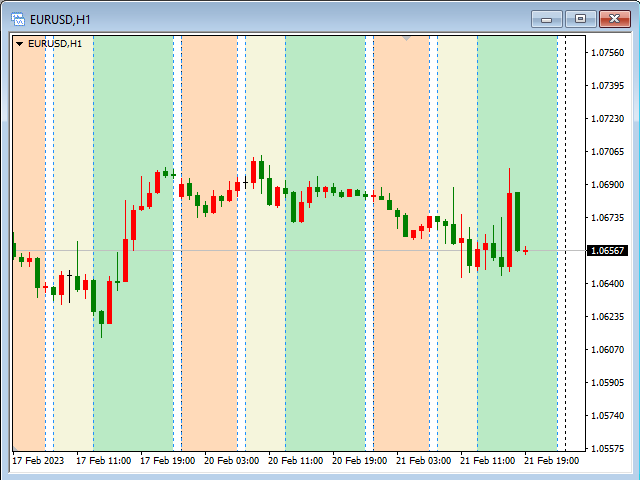Click the 1.07065 price scale label
Screen dimensions: 640x480
[x=607, y=152]
